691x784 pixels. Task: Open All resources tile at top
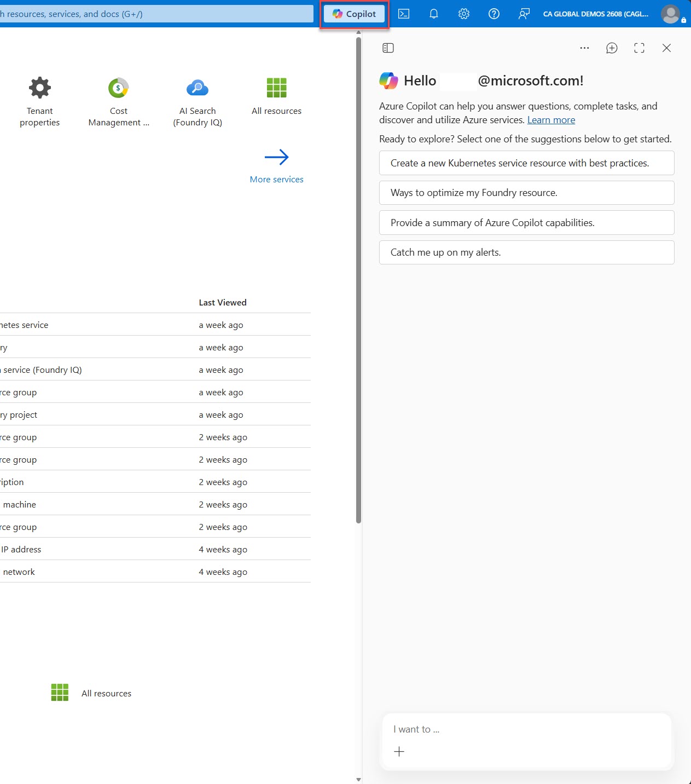(277, 96)
